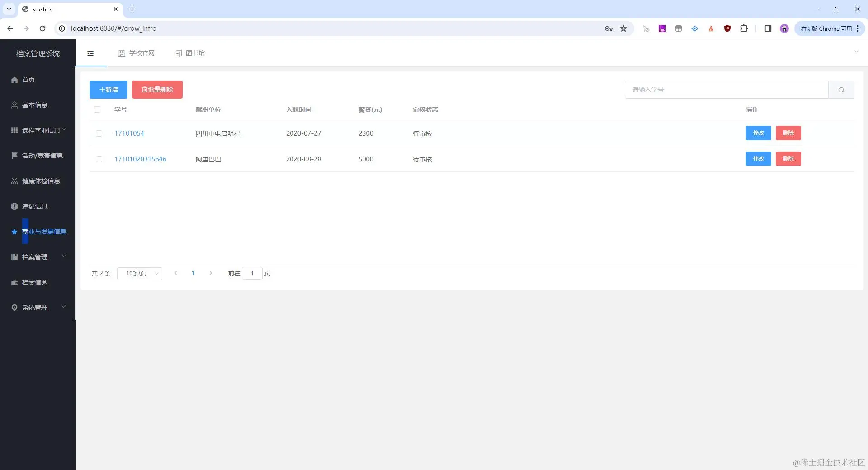Click the red shield extension icon
The image size is (868, 470).
727,28
